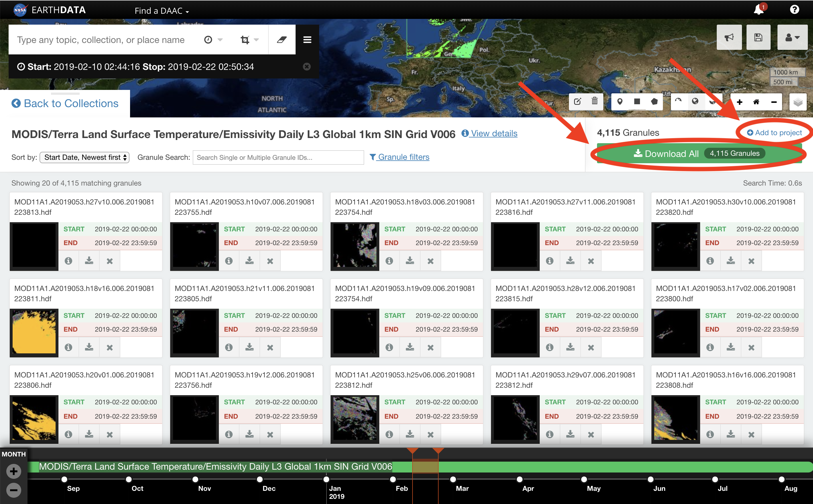The height and width of the screenshot is (504, 813).
Task: Select granule title MOD11A1.A2019053.h19v09
Action: [x=405, y=293]
